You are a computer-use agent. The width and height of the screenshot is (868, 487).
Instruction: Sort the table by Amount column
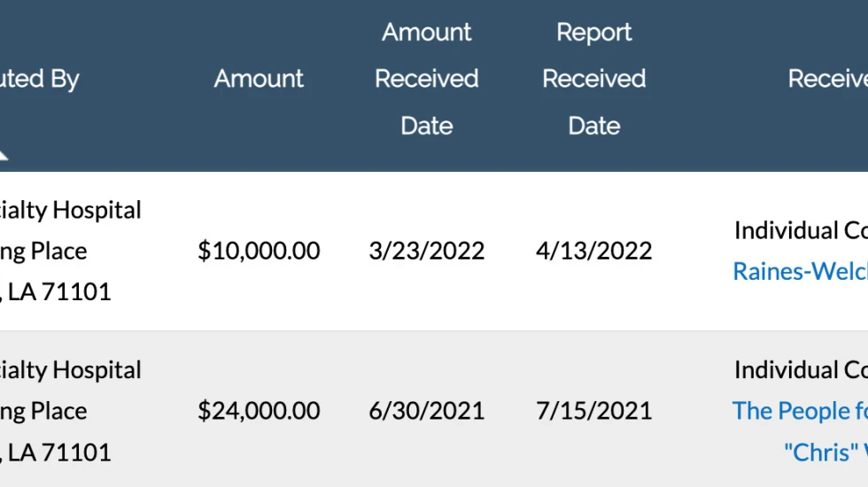point(259,79)
